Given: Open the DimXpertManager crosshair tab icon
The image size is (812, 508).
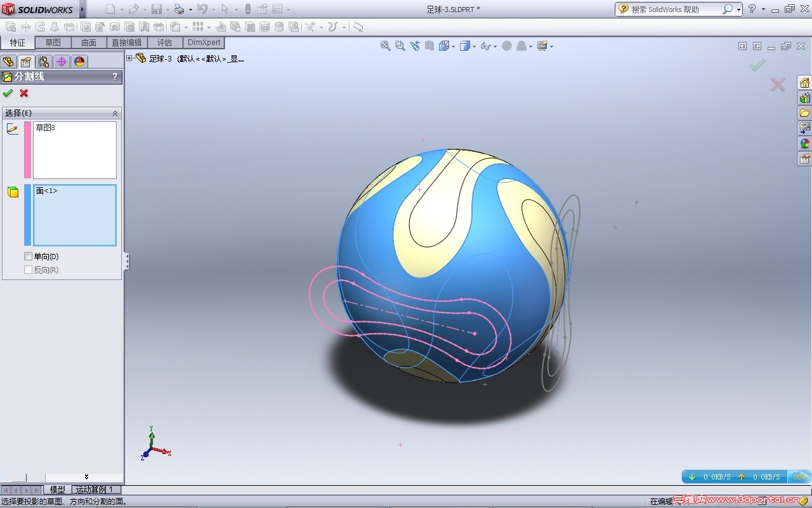Looking at the screenshot, I should tap(61, 62).
